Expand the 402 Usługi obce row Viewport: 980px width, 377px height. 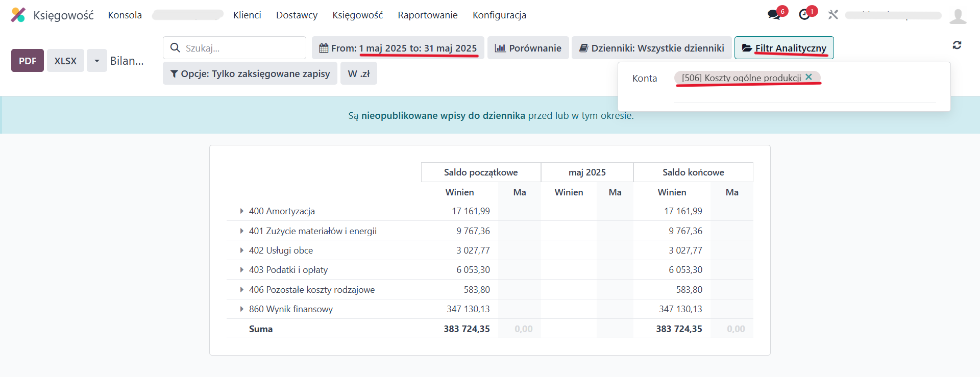point(241,250)
